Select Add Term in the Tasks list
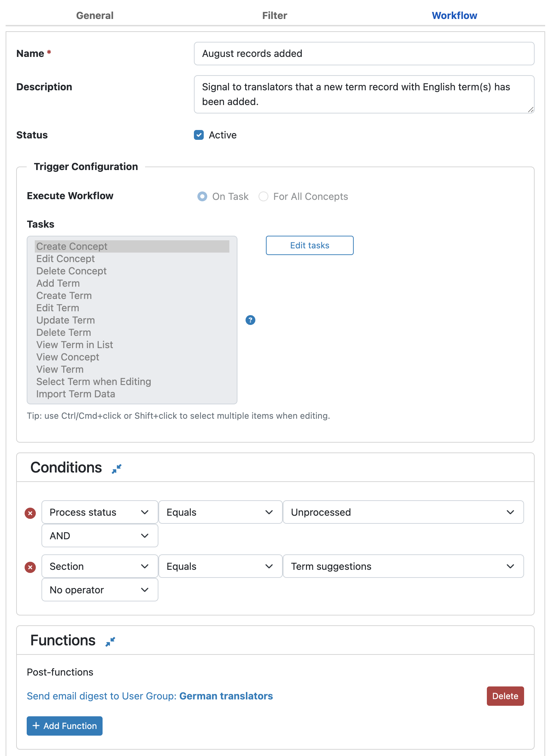Screen dimensions: 555x756 click(x=132, y=283)
